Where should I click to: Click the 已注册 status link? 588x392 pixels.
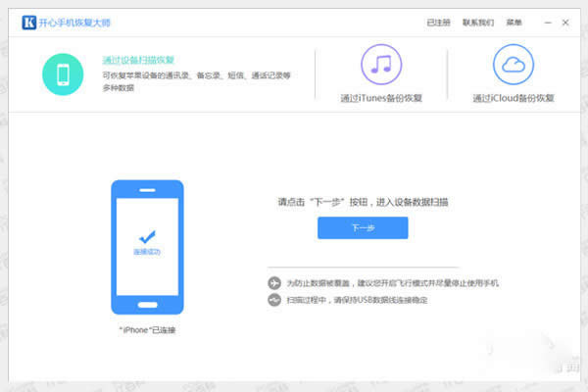click(440, 22)
